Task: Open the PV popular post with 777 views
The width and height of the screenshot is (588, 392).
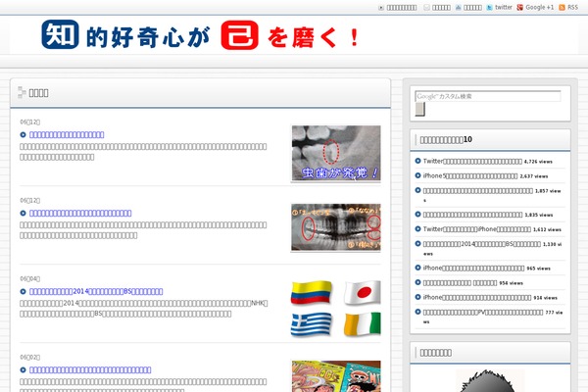Action: coord(483,313)
